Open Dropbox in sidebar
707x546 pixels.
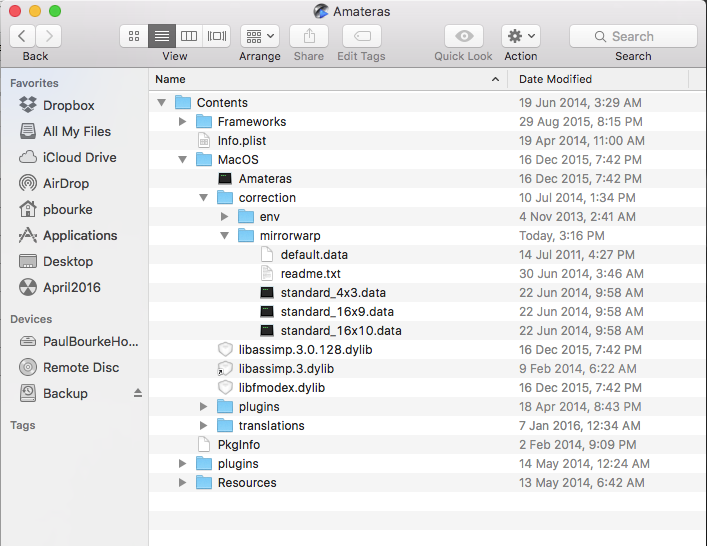click(68, 105)
